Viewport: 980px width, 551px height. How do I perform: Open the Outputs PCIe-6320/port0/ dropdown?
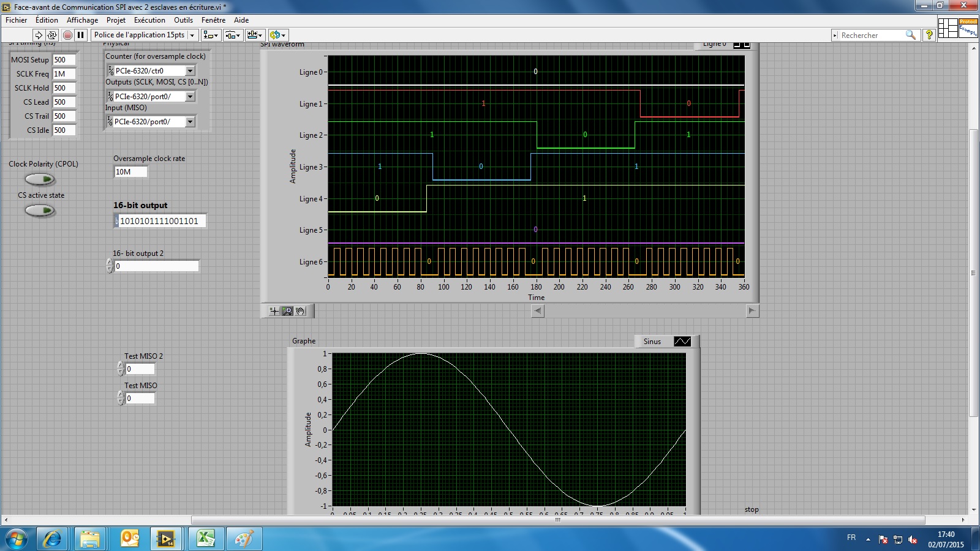190,97
